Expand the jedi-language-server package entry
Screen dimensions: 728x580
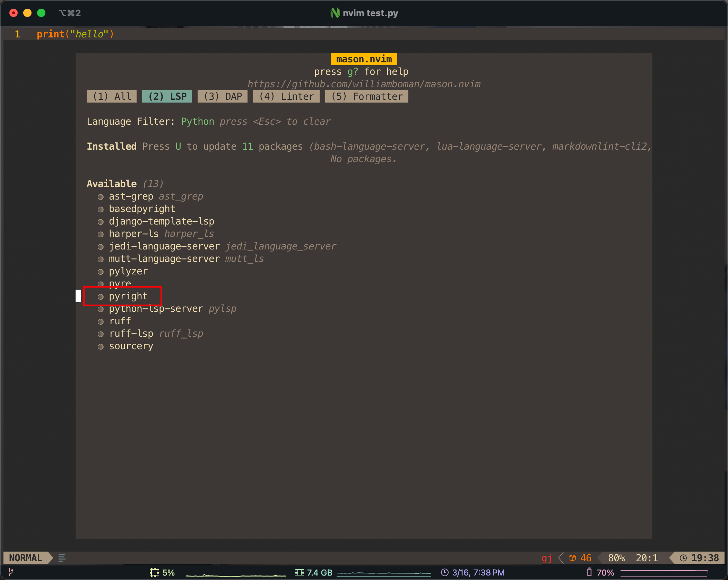coord(164,246)
